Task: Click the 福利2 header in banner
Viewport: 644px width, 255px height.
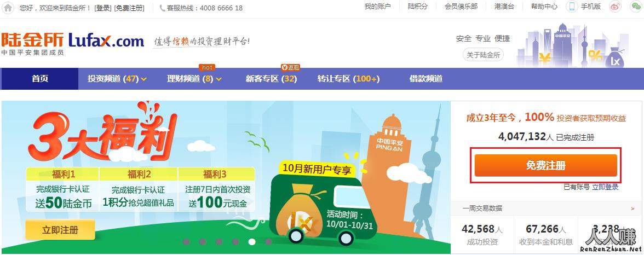Action: (139, 174)
